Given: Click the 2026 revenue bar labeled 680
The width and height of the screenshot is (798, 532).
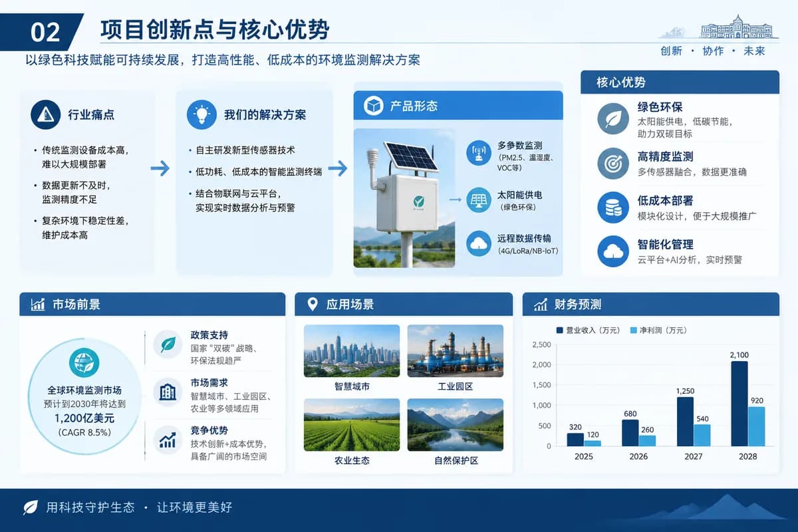Looking at the screenshot, I should click(x=630, y=433).
